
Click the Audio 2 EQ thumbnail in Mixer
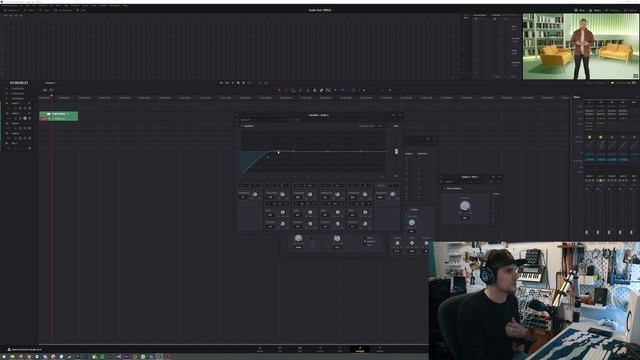[x=600, y=145]
